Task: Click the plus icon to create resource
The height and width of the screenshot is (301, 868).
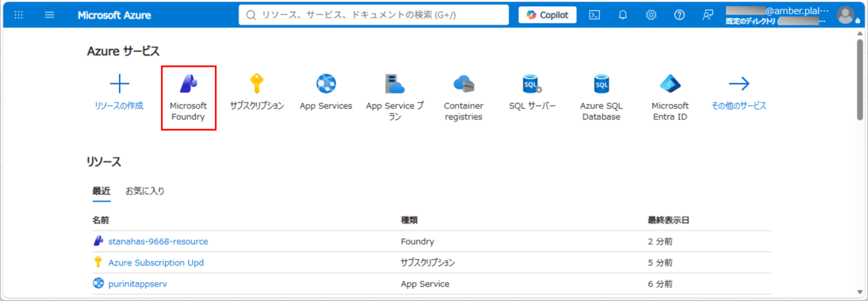Action: click(119, 83)
